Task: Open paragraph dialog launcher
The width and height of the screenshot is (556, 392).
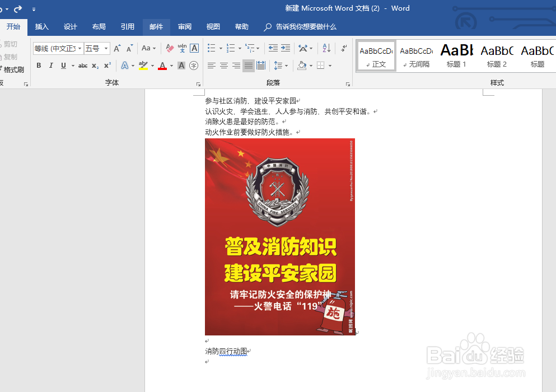Action: 348,84
